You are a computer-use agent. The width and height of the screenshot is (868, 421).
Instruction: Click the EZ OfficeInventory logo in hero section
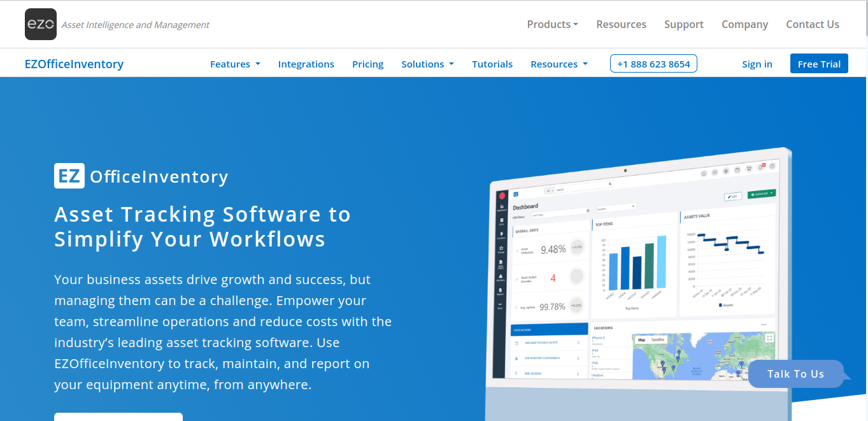coord(141,176)
